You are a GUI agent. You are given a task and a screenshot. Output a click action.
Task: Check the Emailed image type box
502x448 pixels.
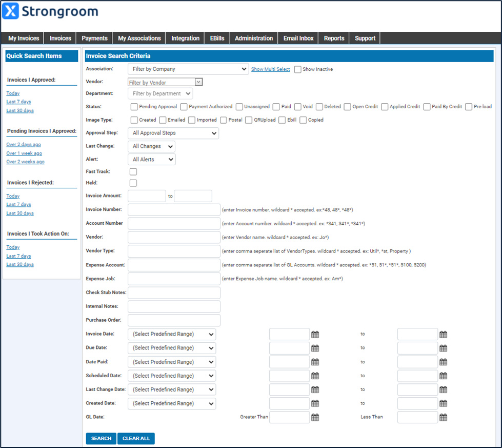pos(163,120)
